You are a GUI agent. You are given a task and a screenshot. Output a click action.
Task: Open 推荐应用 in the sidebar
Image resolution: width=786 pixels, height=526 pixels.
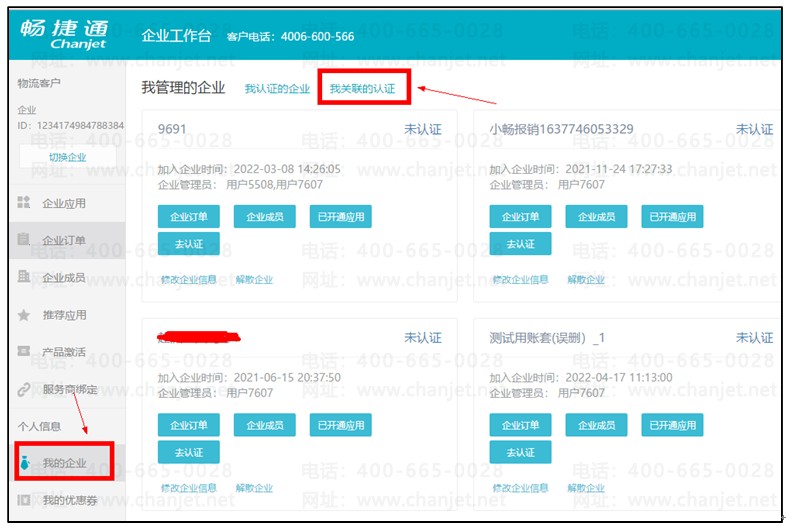(64, 315)
